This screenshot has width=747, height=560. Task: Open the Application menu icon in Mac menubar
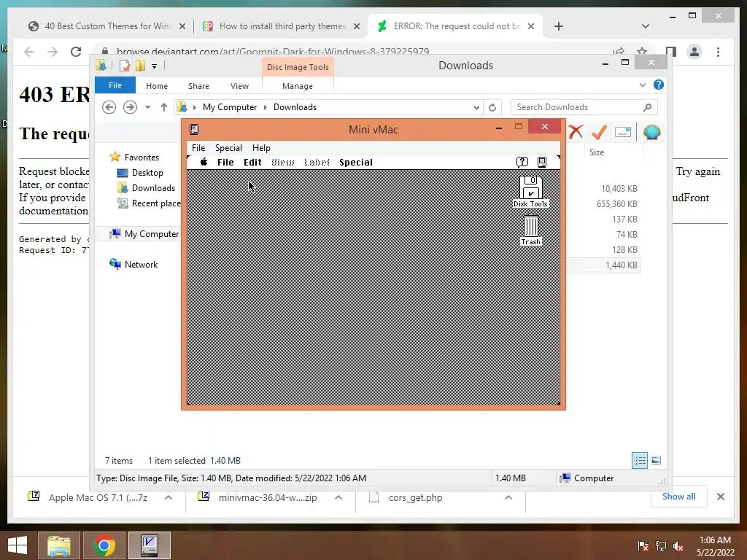542,162
